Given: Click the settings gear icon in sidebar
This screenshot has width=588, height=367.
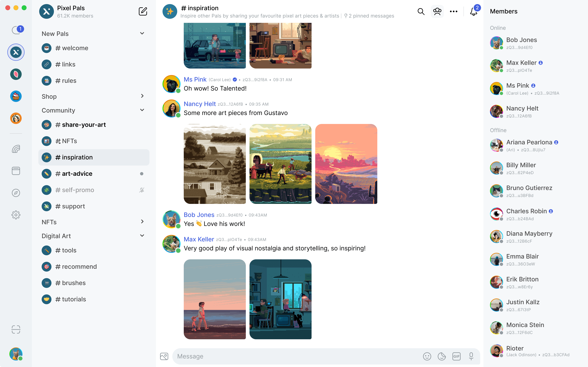Looking at the screenshot, I should 16,215.
